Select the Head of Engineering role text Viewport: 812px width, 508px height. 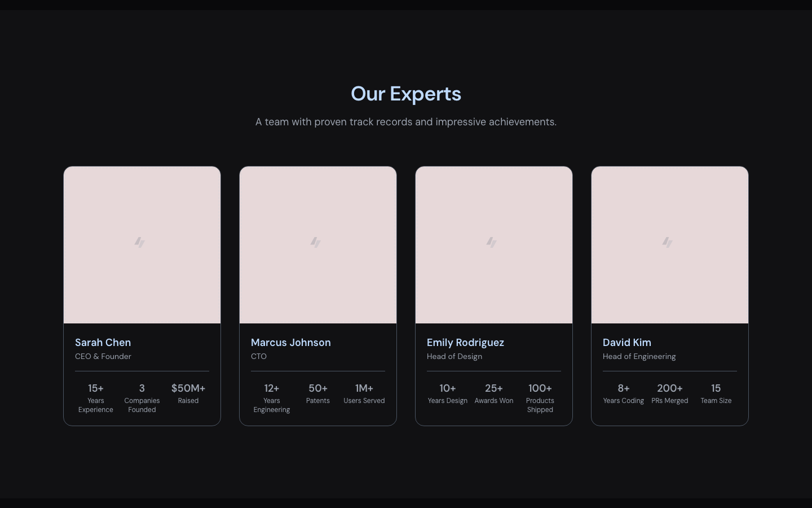pyautogui.click(x=639, y=357)
